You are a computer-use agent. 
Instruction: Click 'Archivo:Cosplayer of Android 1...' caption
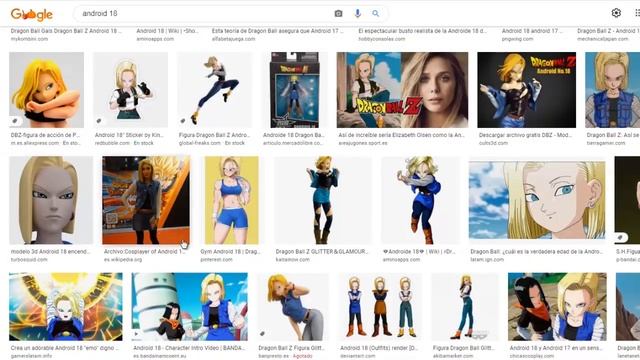(144, 252)
